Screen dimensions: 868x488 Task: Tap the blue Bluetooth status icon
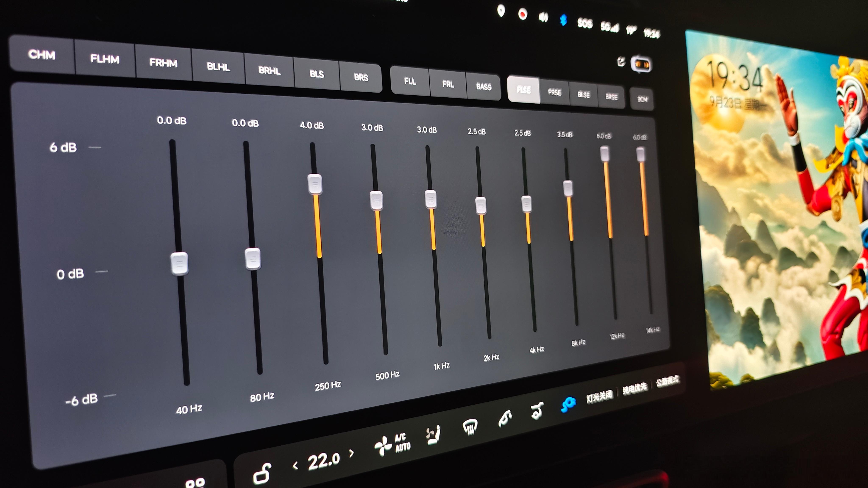563,19
